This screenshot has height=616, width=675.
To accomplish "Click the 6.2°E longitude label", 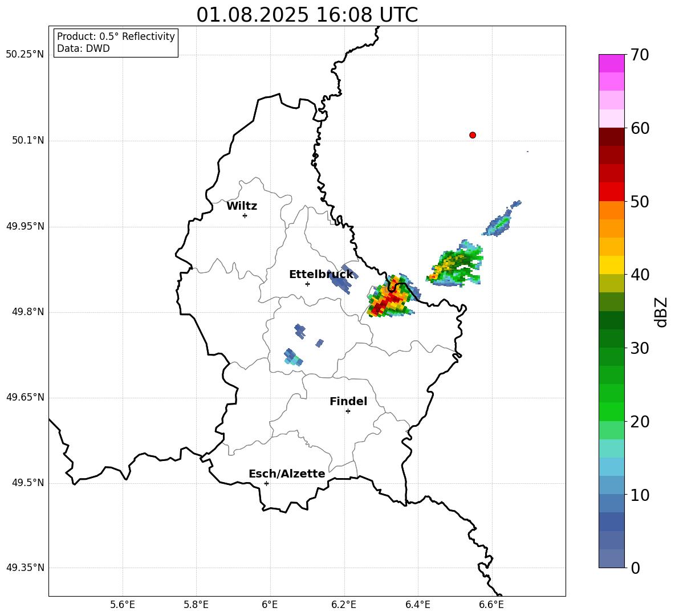I will pos(344,605).
